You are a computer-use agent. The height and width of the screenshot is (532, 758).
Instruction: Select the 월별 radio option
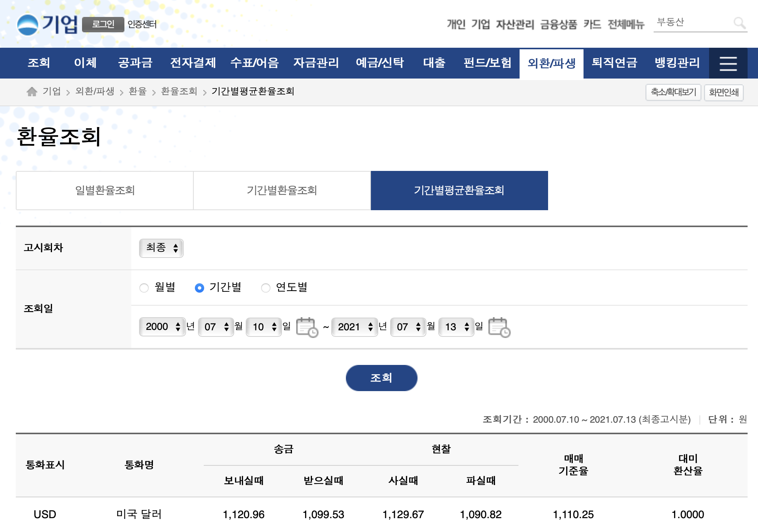(x=144, y=288)
